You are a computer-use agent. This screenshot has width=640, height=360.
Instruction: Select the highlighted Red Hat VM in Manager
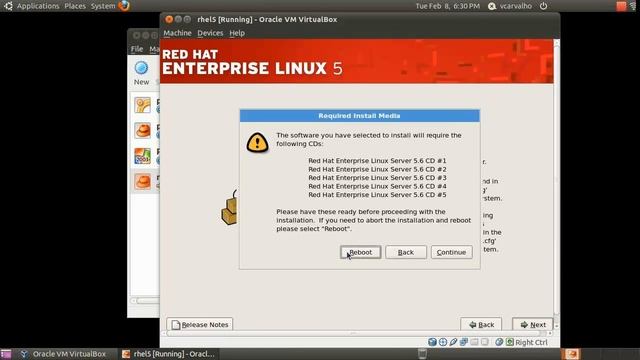pyautogui.click(x=142, y=182)
